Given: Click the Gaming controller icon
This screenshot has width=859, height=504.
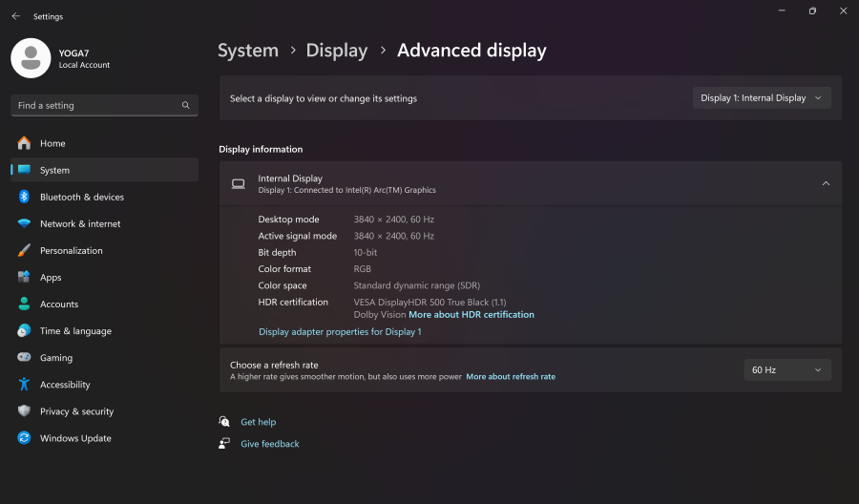Looking at the screenshot, I should coord(24,358).
